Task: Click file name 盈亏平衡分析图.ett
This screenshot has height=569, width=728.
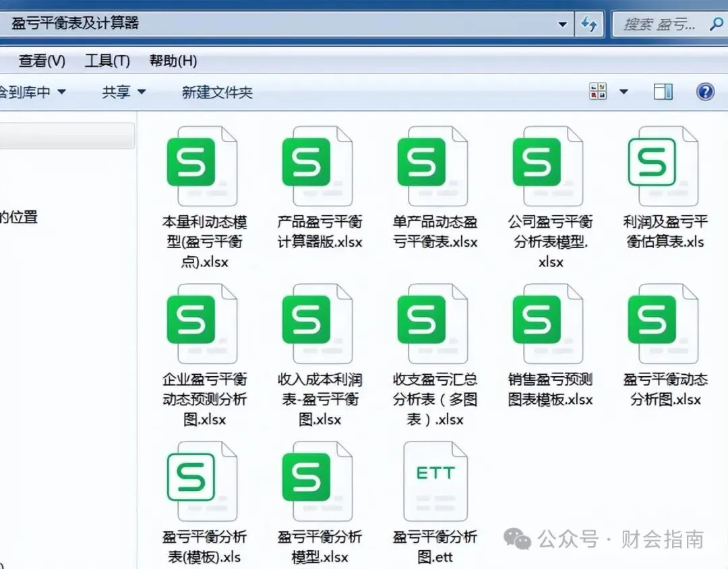Action: click(x=435, y=547)
